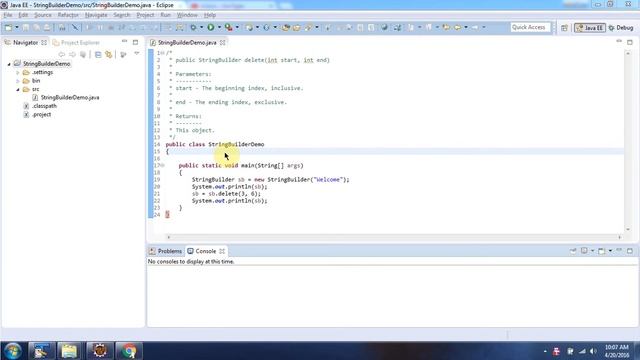Viewport: 640px width, 360px height.
Task: Open the Run menu
Action: pyautogui.click(x=166, y=15)
